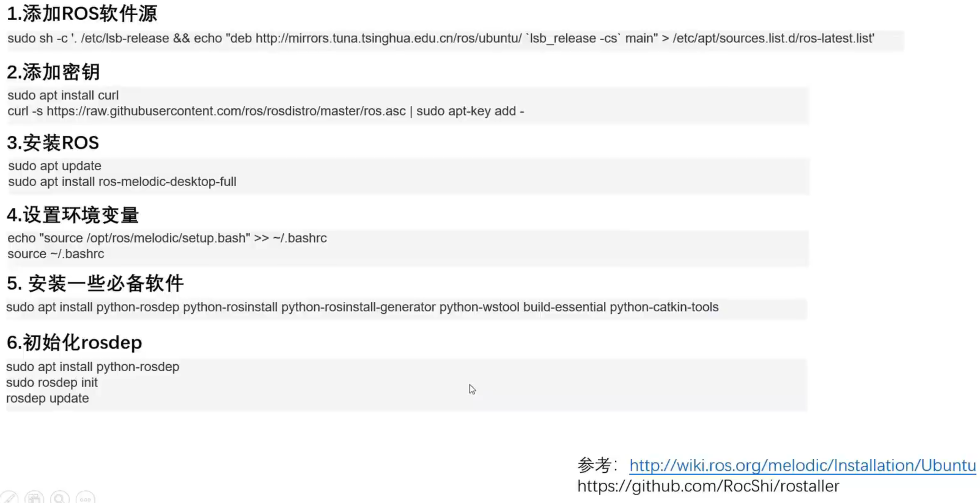Viewport: 980px width, 503px height.
Task: Click the heading 6.初始化rosdep
Action: tap(74, 343)
